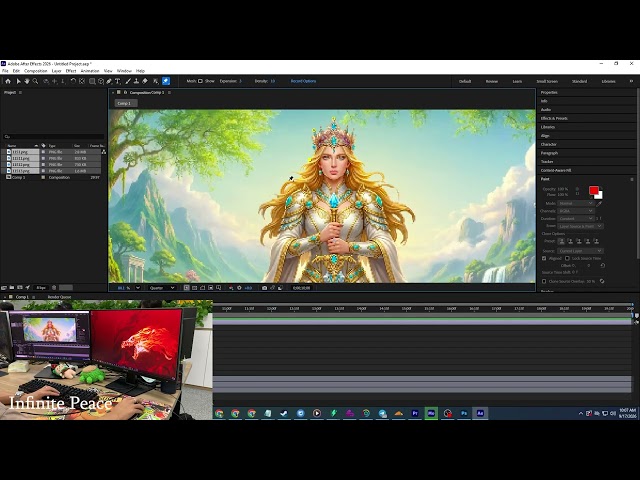
Task: Select the Clone Stamp tool
Action: (x=136, y=81)
